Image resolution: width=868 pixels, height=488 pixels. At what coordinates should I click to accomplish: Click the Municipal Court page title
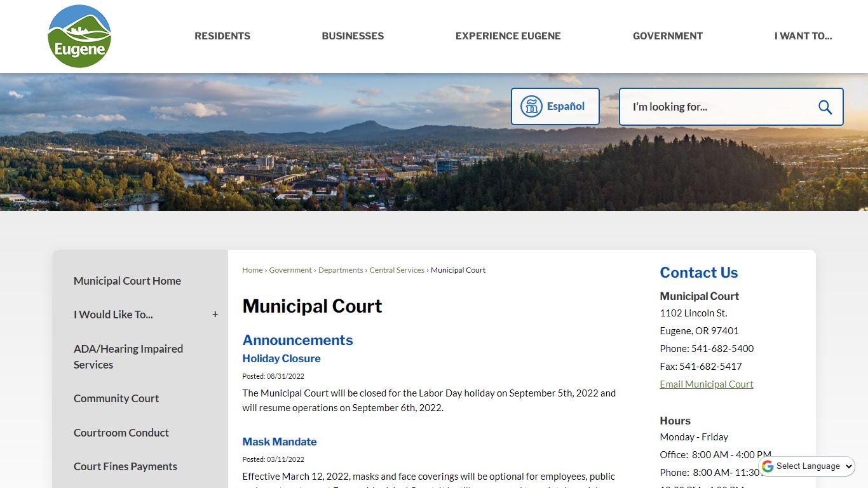[x=312, y=306]
